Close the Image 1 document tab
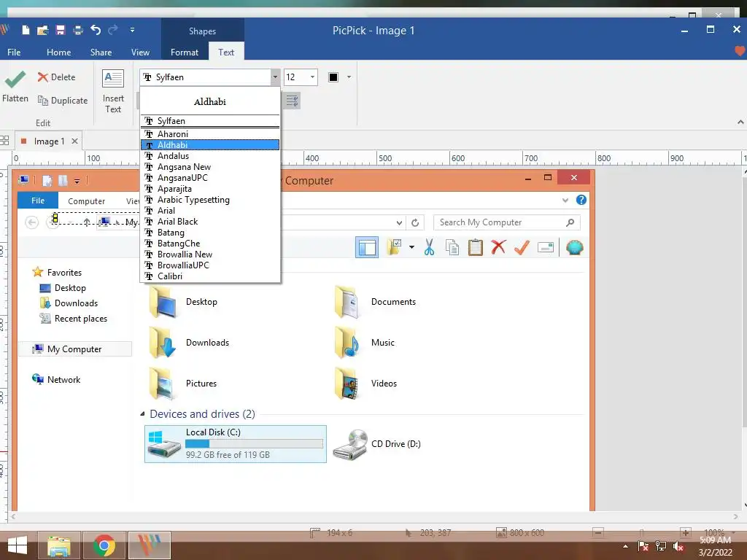This screenshot has height=560, width=747. (x=75, y=141)
